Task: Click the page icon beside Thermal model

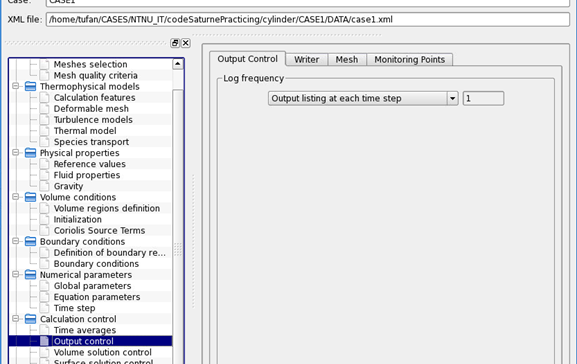Action: point(44,131)
